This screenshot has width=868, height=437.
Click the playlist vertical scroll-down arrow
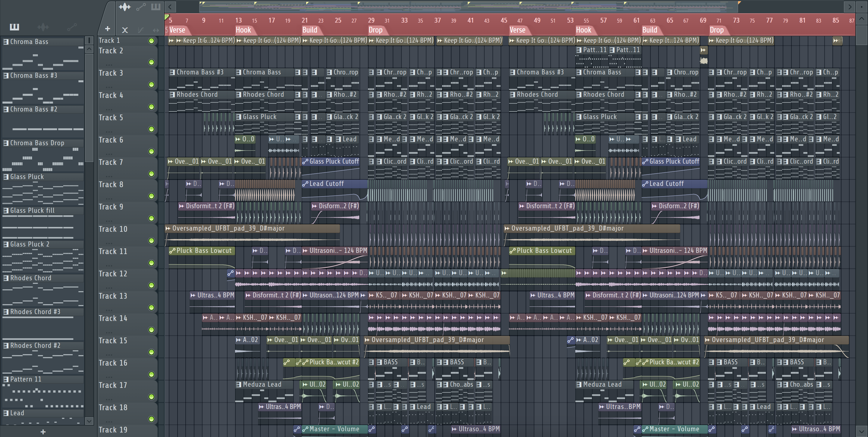[862, 431]
